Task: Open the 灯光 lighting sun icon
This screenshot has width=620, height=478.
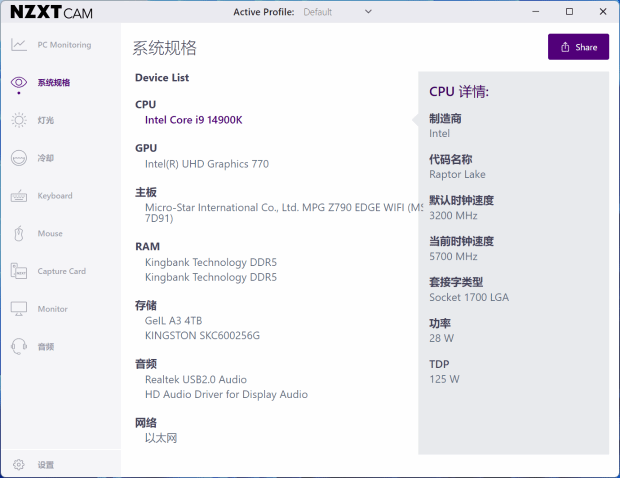Action: (19, 120)
